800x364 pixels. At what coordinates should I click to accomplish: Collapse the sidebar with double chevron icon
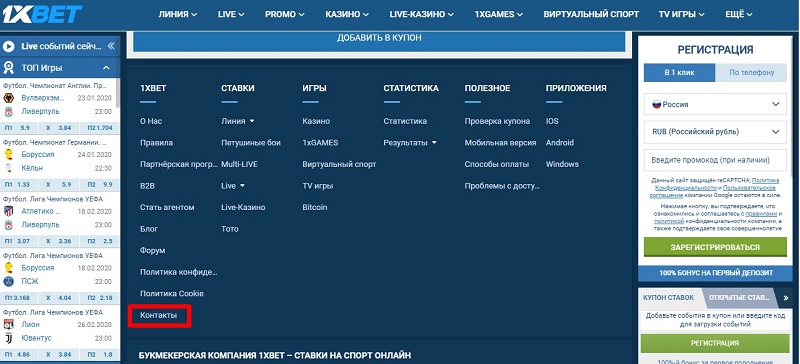point(111,46)
